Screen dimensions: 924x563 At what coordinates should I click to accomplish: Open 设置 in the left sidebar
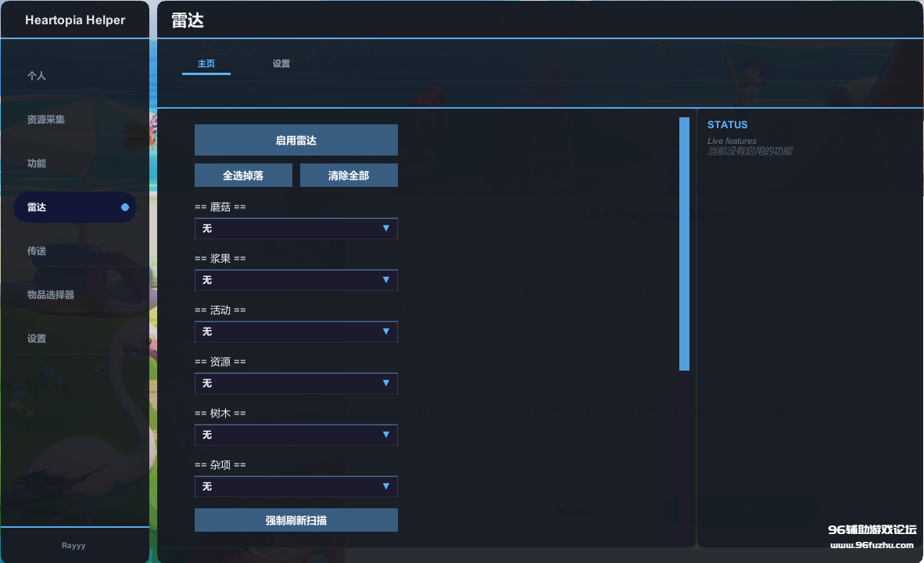37,339
